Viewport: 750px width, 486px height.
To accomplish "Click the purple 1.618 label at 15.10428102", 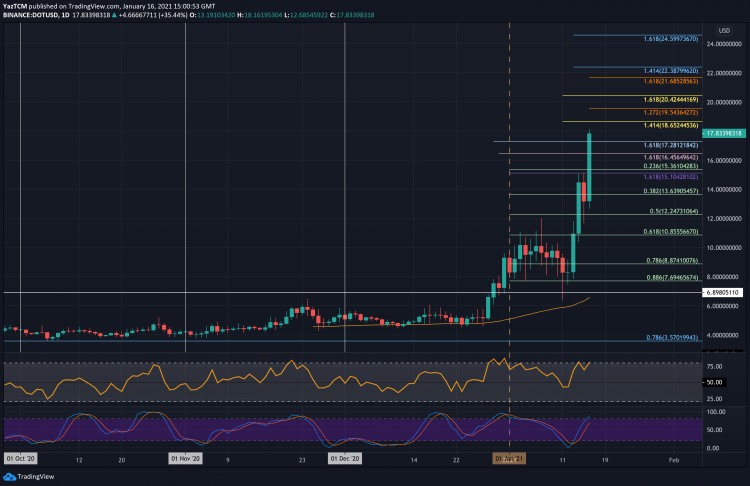I will point(668,175).
